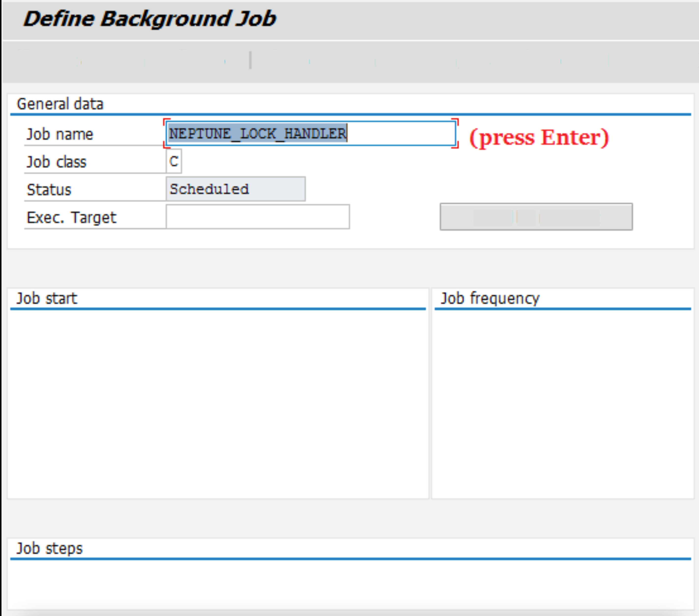Click the Job class label

coord(56,161)
